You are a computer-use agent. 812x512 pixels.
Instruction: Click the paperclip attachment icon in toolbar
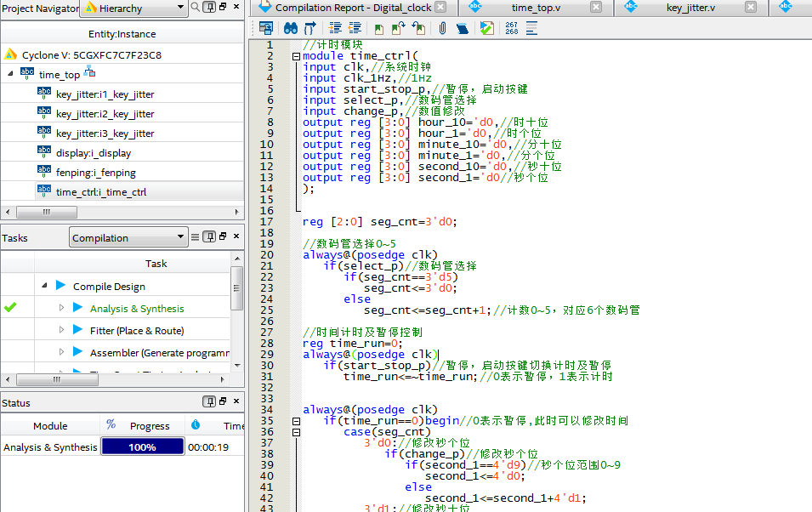tap(443, 28)
